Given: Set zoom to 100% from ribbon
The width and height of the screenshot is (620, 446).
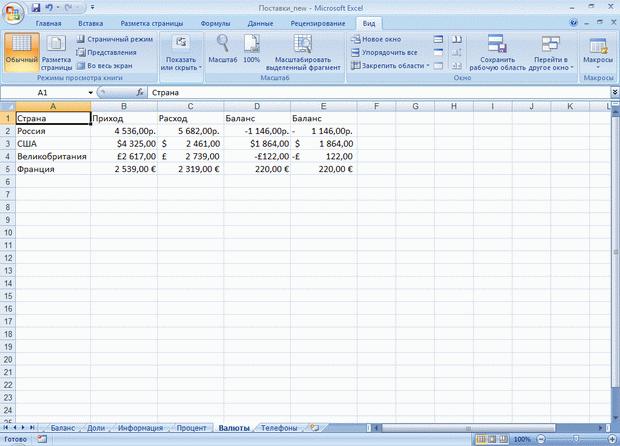Looking at the screenshot, I should coord(251,49).
